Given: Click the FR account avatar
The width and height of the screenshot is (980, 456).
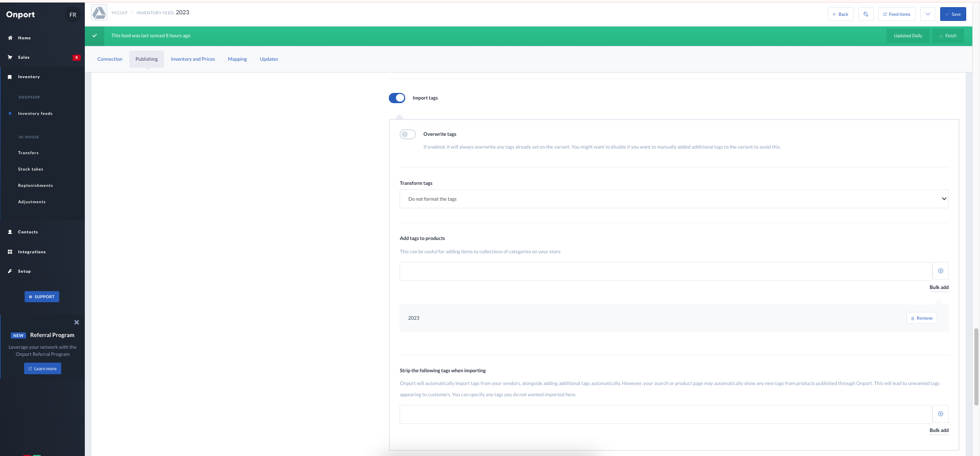Looking at the screenshot, I should coord(73,15).
